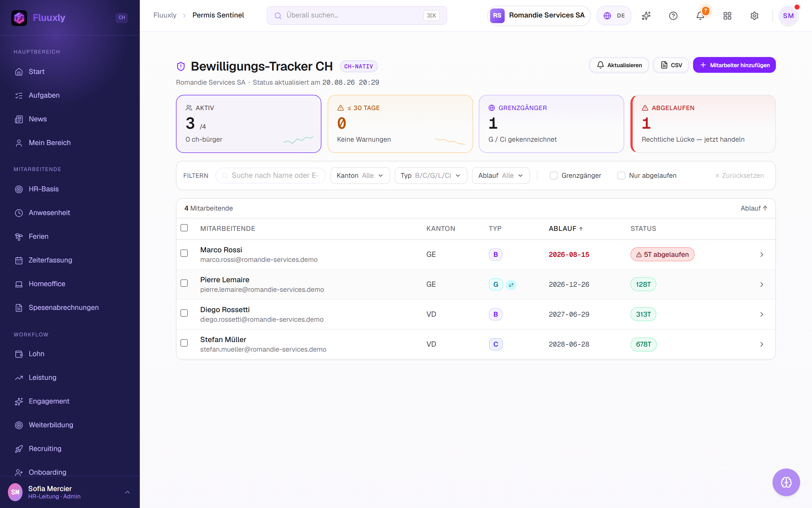Click the CH badge in sidebar header

[122, 17]
